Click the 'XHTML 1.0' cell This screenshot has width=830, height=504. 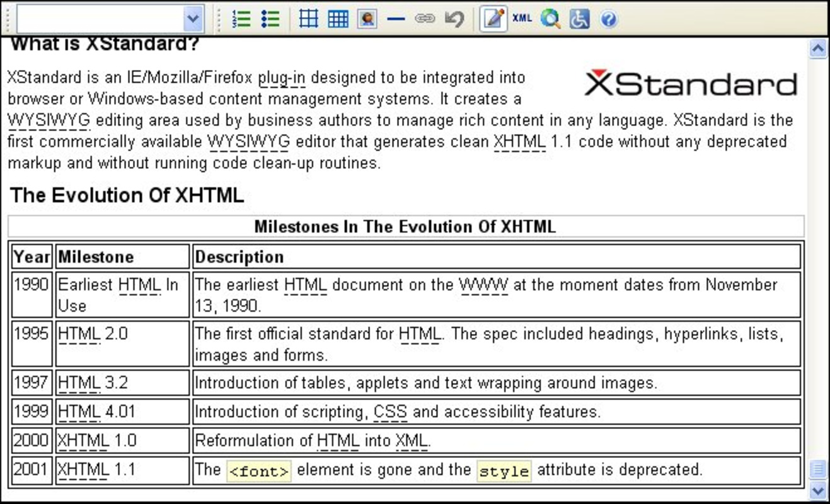point(122,441)
